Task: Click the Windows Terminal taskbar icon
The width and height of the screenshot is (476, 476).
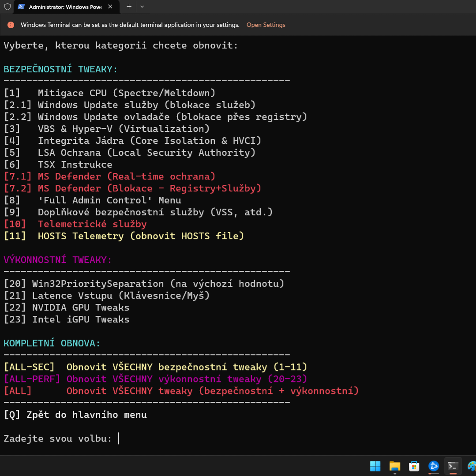Action: [x=453, y=466]
